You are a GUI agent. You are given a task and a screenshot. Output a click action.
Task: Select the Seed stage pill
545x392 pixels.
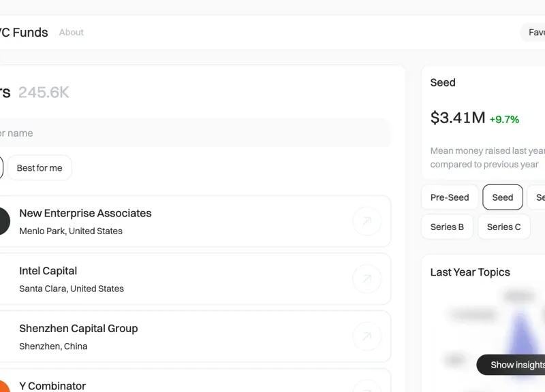(x=502, y=197)
